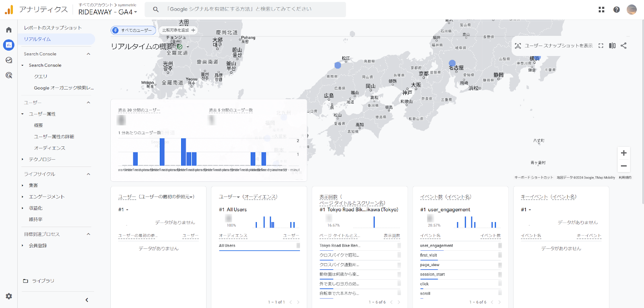Expand the 会員登録 tree item
Image resolution: width=644 pixels, height=308 pixels.
(x=23, y=246)
